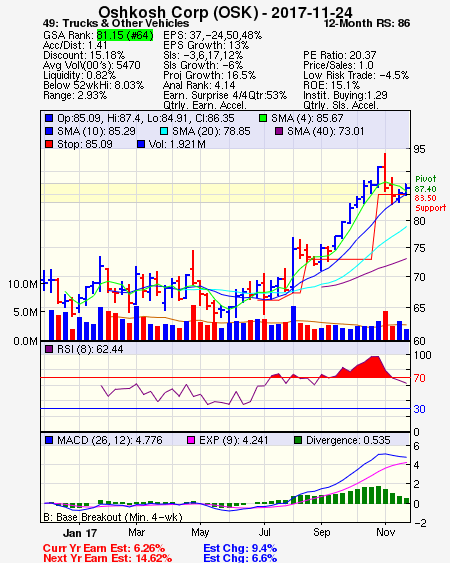This screenshot has width=450, height=563.
Task: Click the 'Range: 2.93%' value
Action: coord(75,96)
